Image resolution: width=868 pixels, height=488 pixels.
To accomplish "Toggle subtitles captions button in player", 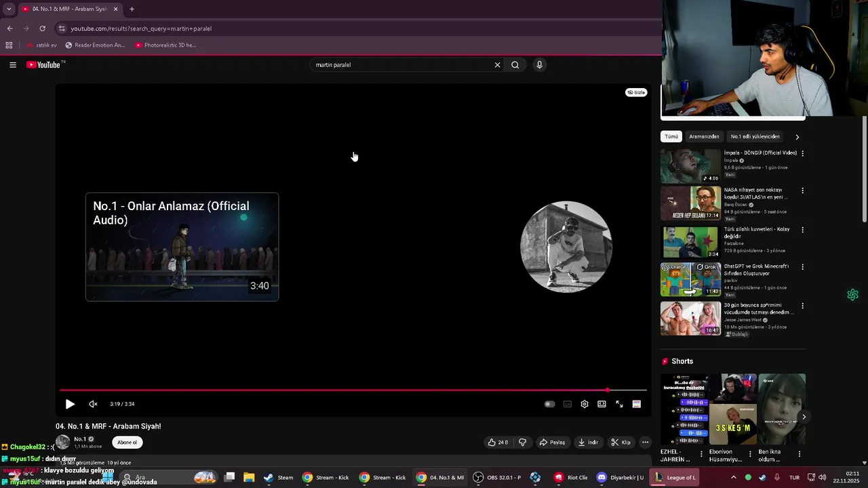I will click(568, 404).
